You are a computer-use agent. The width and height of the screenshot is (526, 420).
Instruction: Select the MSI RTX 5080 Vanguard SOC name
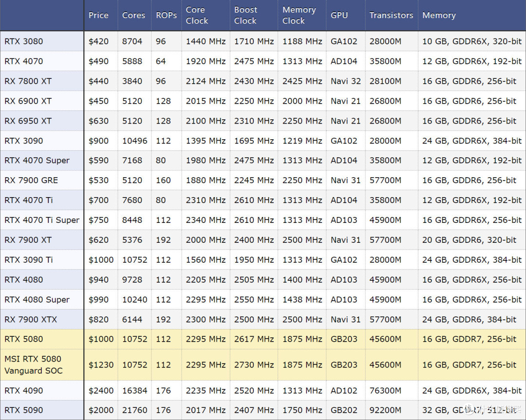coord(33,365)
